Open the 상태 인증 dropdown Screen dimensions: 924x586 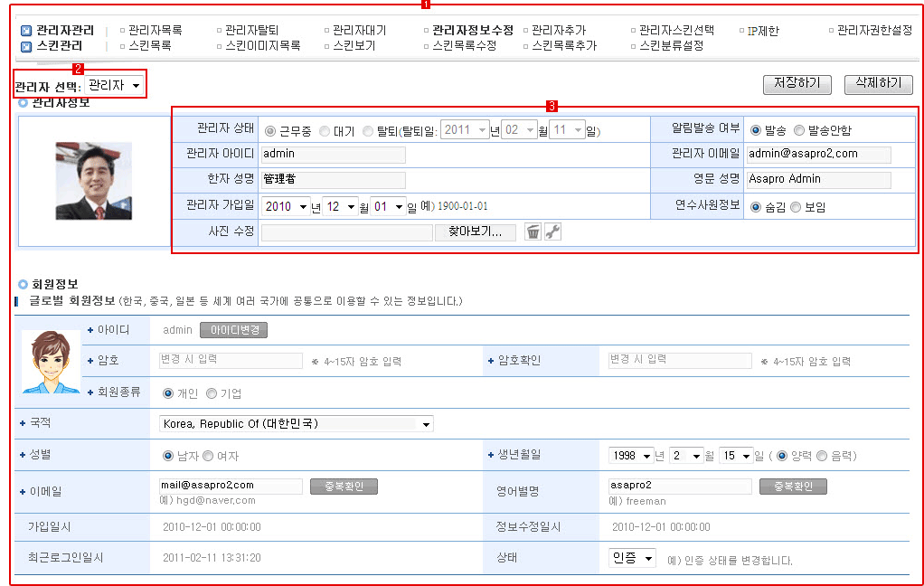click(633, 559)
